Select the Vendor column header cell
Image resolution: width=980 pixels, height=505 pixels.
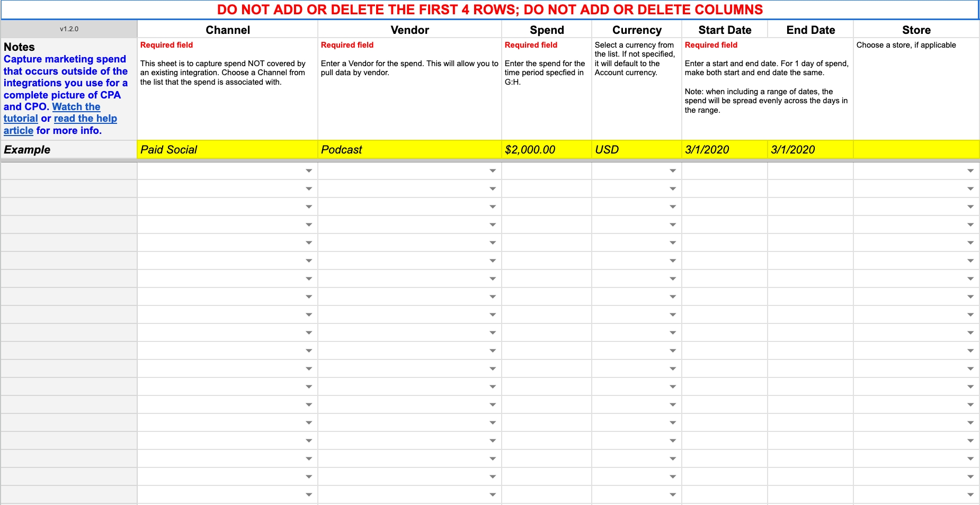409,30
